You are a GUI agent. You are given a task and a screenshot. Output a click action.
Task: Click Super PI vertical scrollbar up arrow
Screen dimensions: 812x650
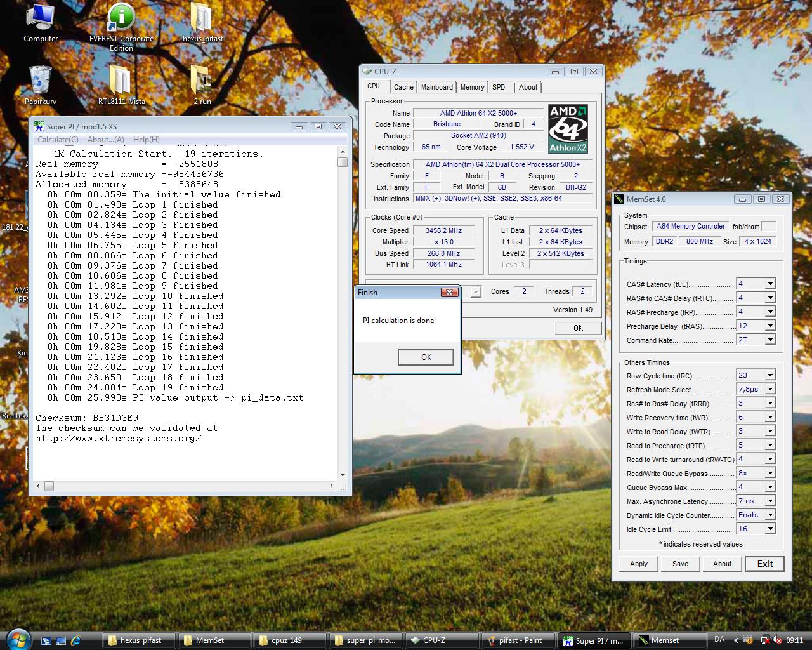[x=343, y=152]
